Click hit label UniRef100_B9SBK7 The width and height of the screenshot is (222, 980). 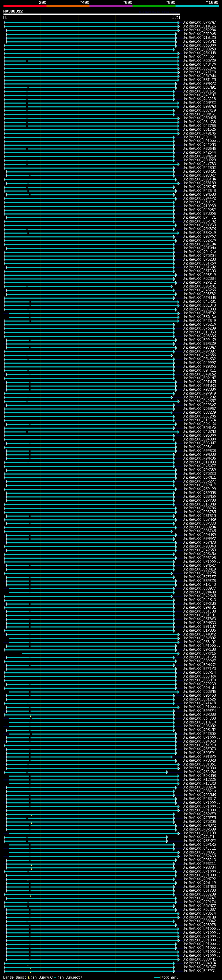click(x=199, y=175)
